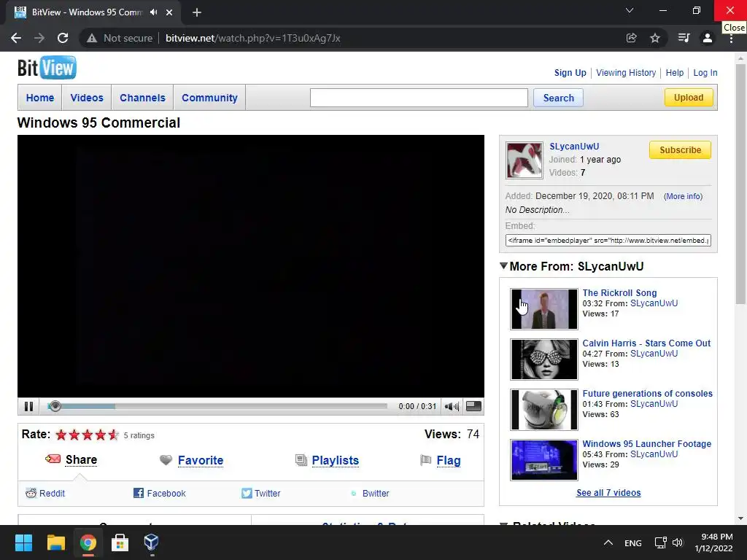Open the Share tab under the video
Viewport: 747px width, 560px height.
pos(82,459)
